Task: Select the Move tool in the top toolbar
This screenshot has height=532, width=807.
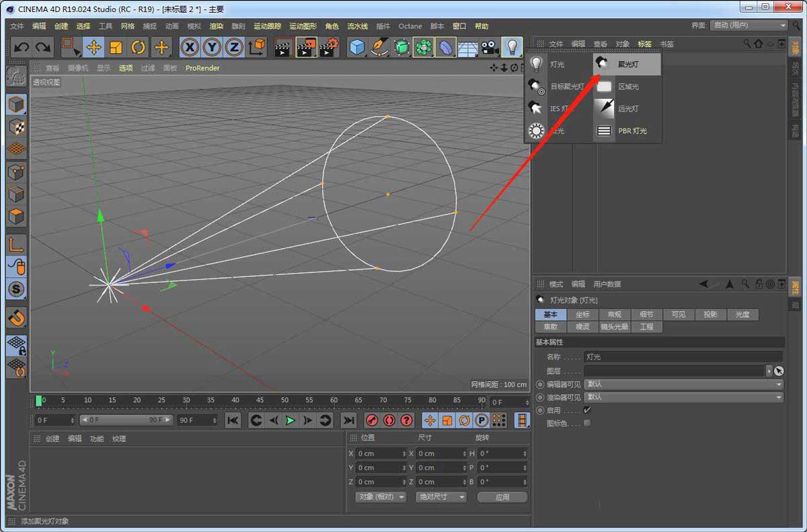Action: (93, 47)
